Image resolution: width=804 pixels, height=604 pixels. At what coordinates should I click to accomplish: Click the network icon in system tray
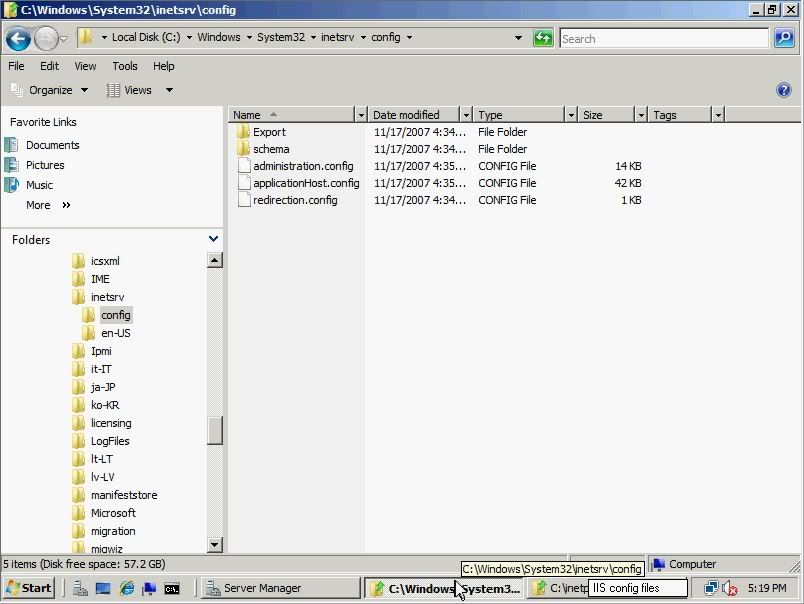(711, 588)
